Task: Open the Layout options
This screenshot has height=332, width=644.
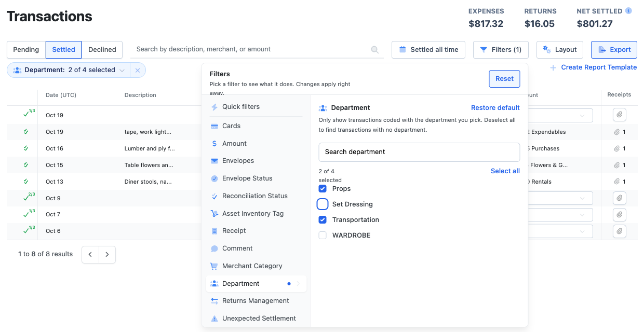Action: 560,50
